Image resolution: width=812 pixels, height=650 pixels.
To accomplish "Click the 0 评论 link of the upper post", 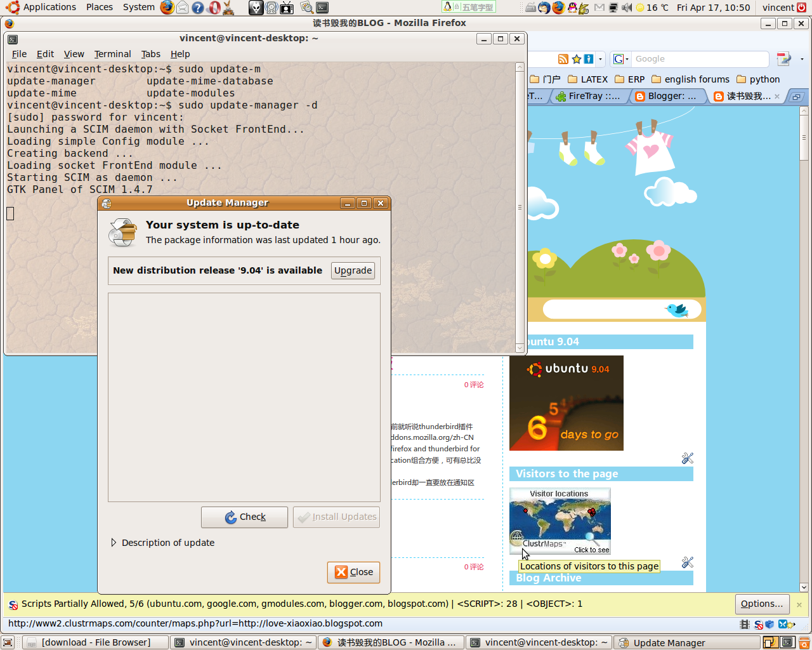I will click(473, 385).
